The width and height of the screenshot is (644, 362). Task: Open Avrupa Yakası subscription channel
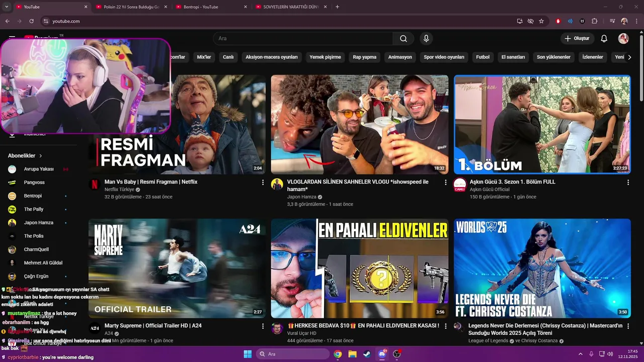click(x=38, y=169)
